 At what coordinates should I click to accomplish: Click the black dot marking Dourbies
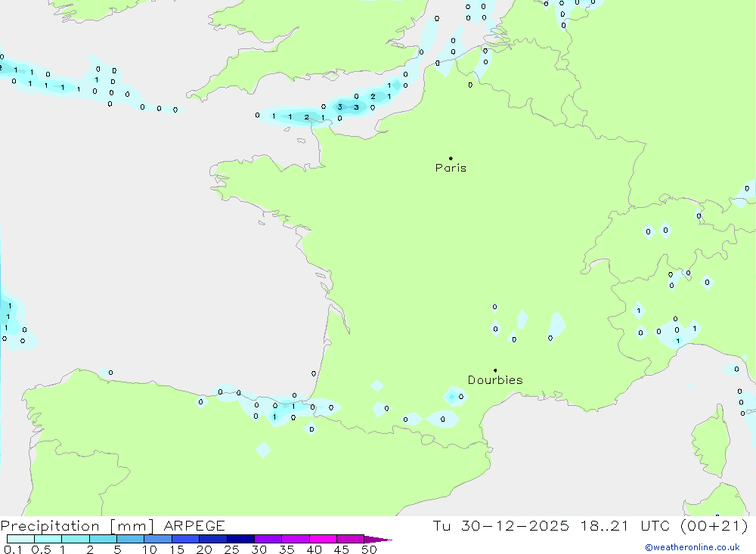(495, 370)
